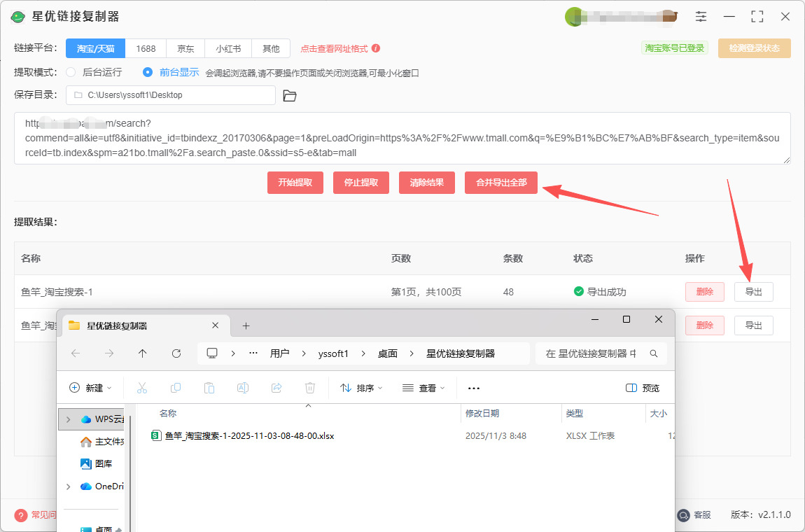
Task: Open the 点击查看网址格式 link
Action: point(334,49)
